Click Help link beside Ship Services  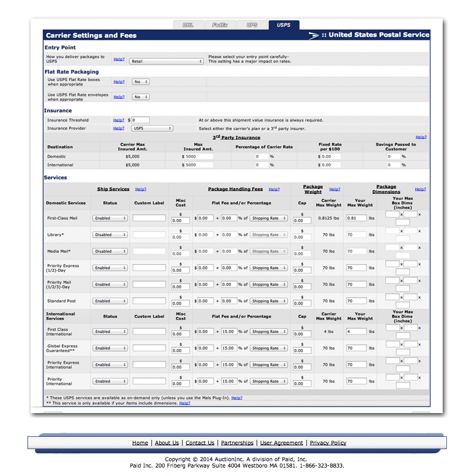[x=141, y=189]
